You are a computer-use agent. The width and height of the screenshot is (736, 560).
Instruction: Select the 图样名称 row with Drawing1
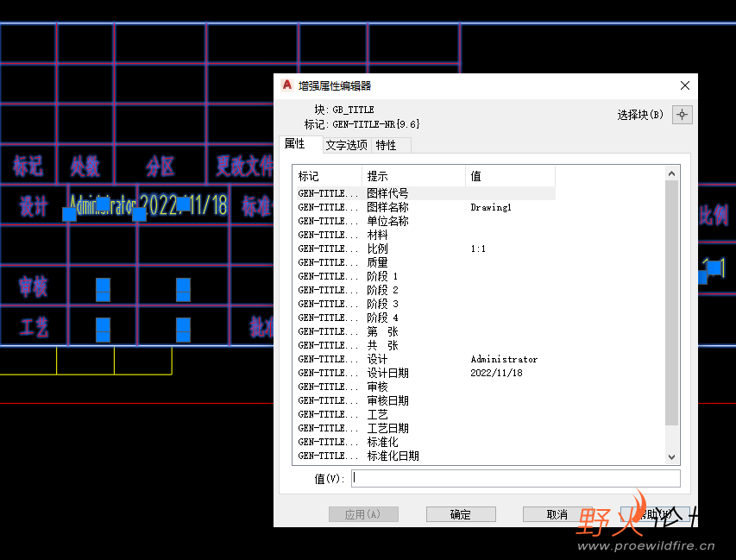pyautogui.click(x=425, y=207)
